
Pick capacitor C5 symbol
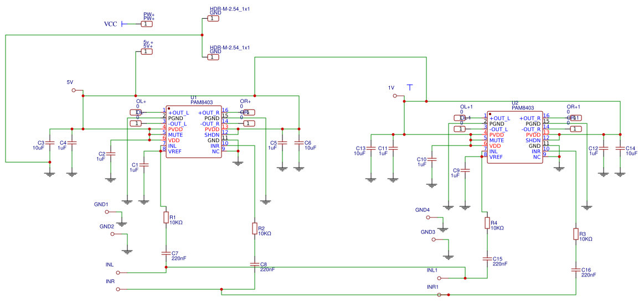282,143
